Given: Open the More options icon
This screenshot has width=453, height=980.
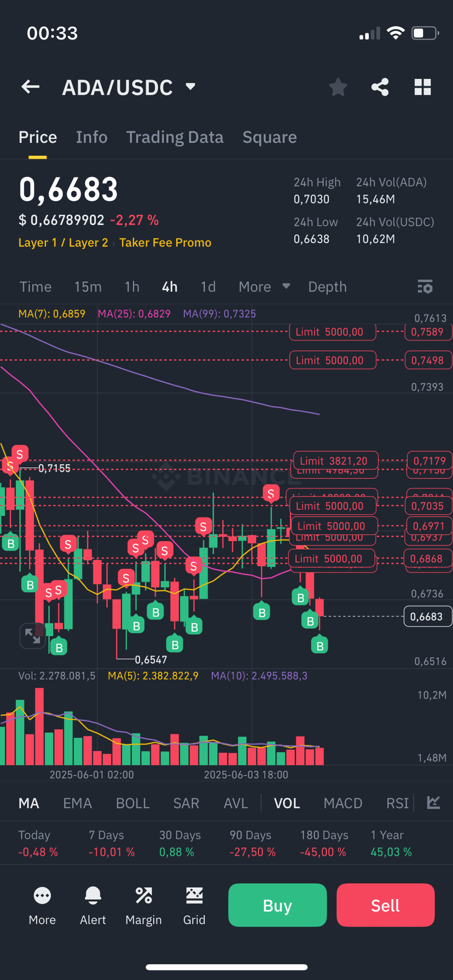Looking at the screenshot, I should coord(42,906).
